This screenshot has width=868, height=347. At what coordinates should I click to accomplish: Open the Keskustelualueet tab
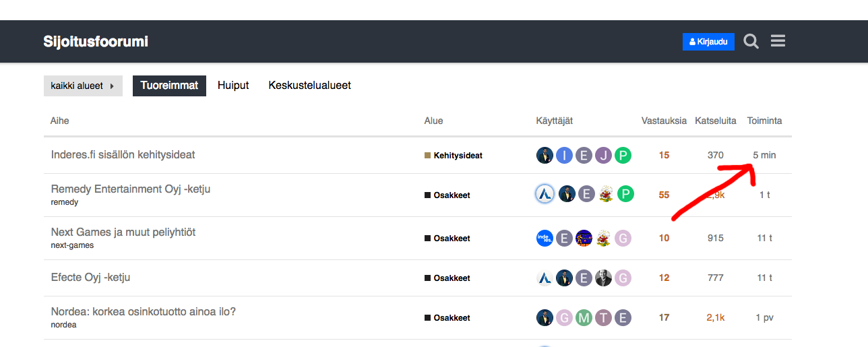(309, 86)
